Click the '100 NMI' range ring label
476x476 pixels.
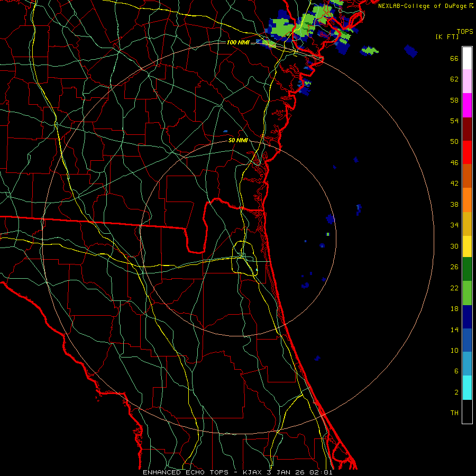pyautogui.click(x=238, y=42)
